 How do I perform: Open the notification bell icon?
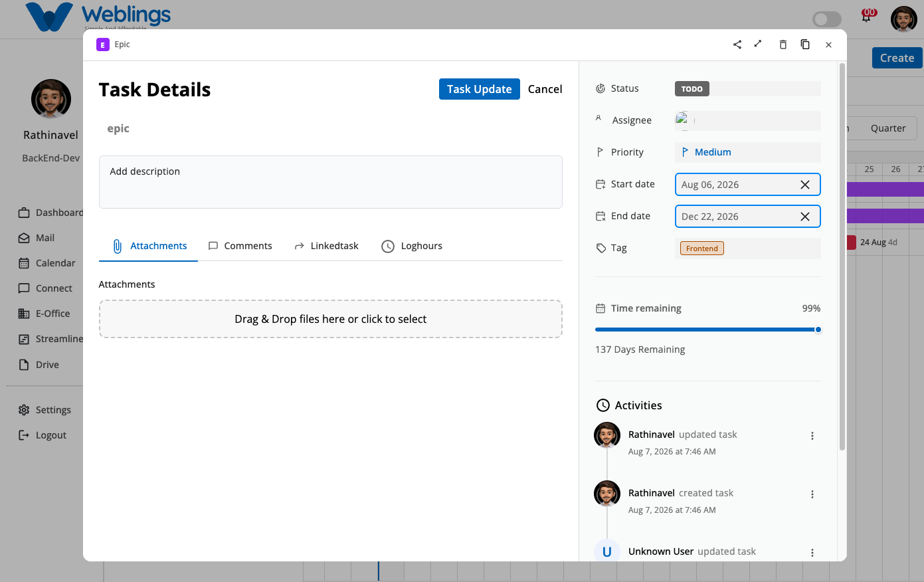(x=868, y=16)
